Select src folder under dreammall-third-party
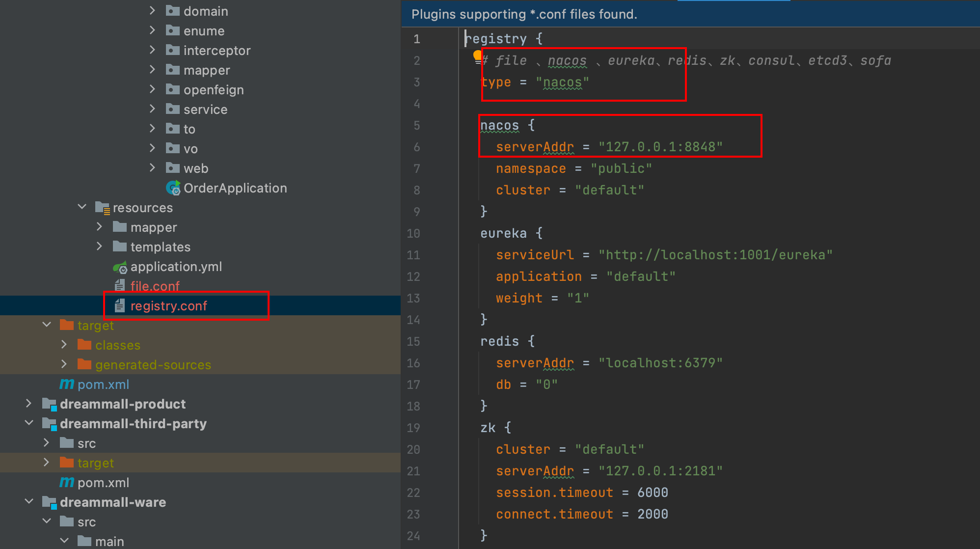 point(86,443)
